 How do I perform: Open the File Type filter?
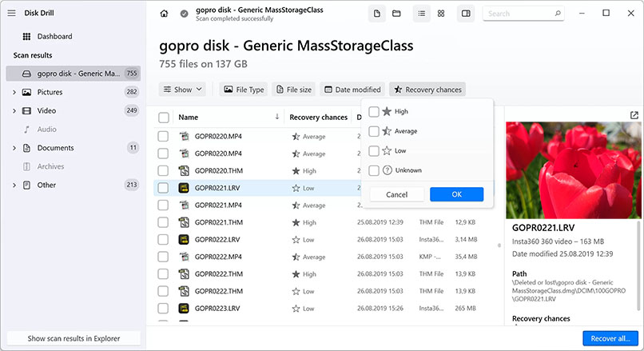[243, 90]
